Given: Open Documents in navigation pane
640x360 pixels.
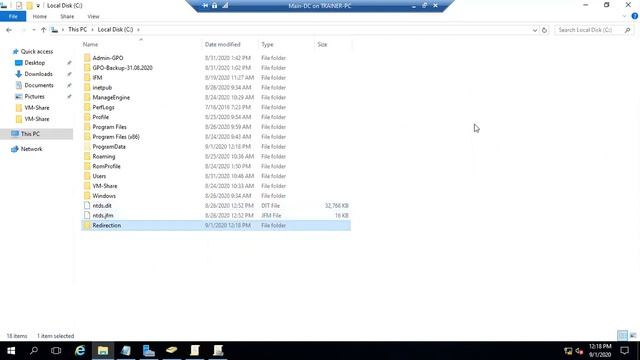Looking at the screenshot, I should [38, 85].
